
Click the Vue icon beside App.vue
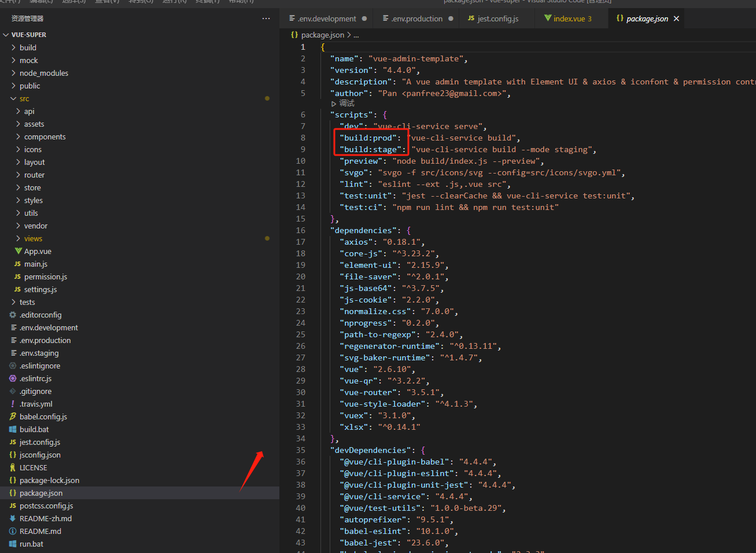tap(19, 251)
